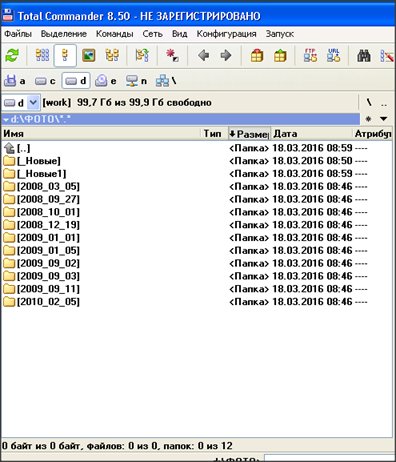Go to root directory backslash button
The width and height of the screenshot is (396, 462).
pyautogui.click(x=369, y=103)
